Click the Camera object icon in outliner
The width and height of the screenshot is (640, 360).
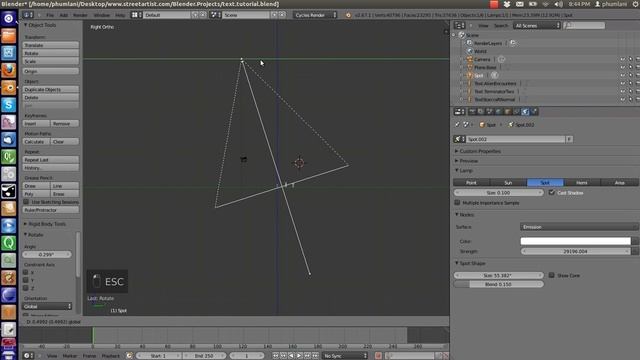[x=470, y=59]
